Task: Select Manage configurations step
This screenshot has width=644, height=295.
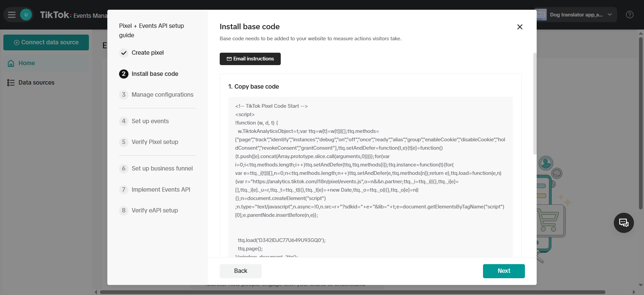Action: [x=162, y=95]
